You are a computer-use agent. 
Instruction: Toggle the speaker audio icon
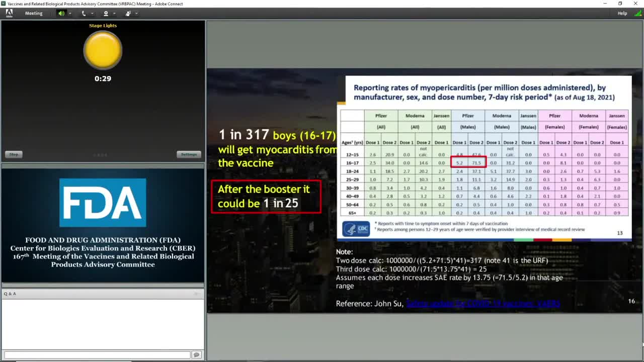tap(61, 14)
